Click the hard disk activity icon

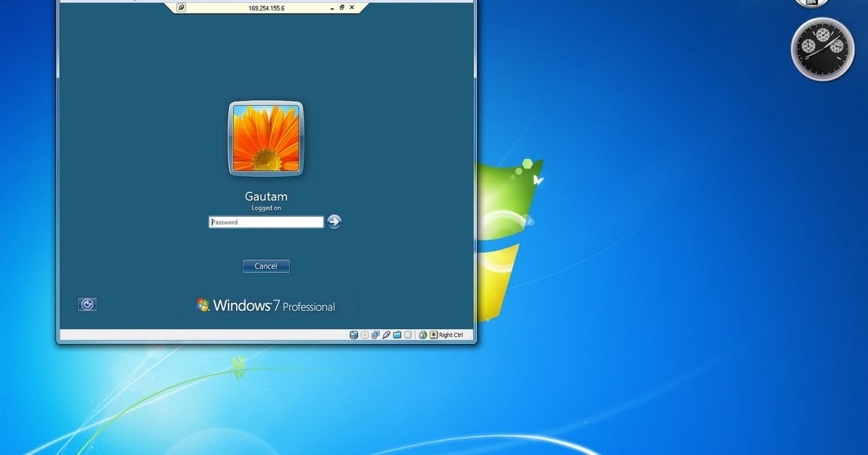click(353, 335)
